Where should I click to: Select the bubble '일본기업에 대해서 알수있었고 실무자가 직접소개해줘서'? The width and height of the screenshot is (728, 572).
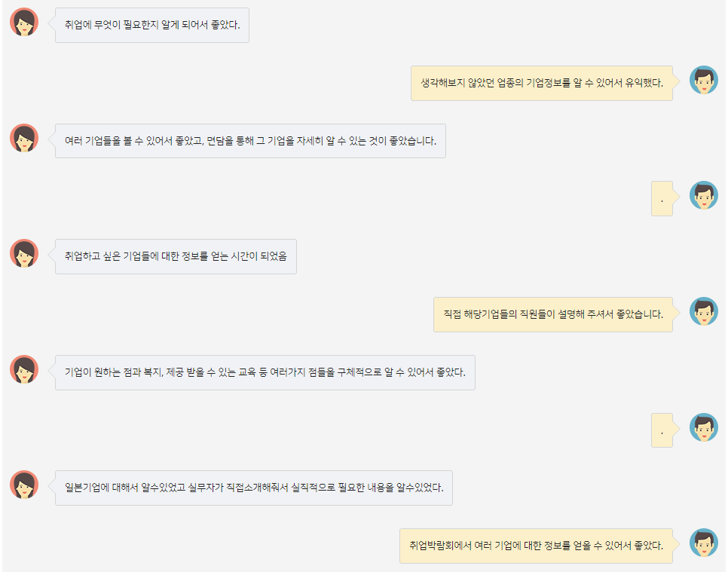coord(254,488)
